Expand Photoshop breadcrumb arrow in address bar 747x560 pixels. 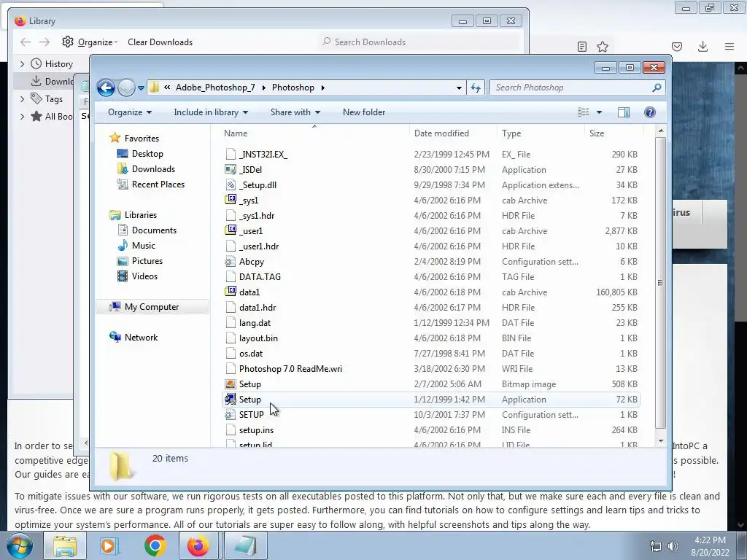(323, 87)
